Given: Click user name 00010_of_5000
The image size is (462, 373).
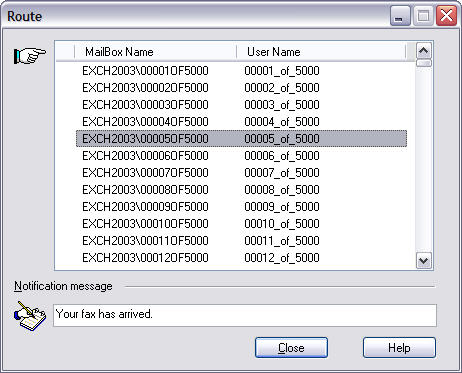Looking at the screenshot, I should [282, 224].
